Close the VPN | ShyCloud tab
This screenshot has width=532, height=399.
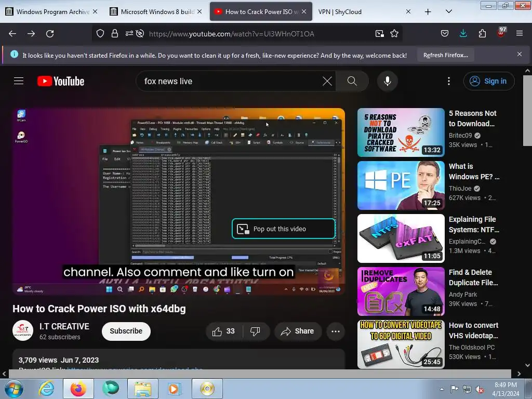click(408, 11)
